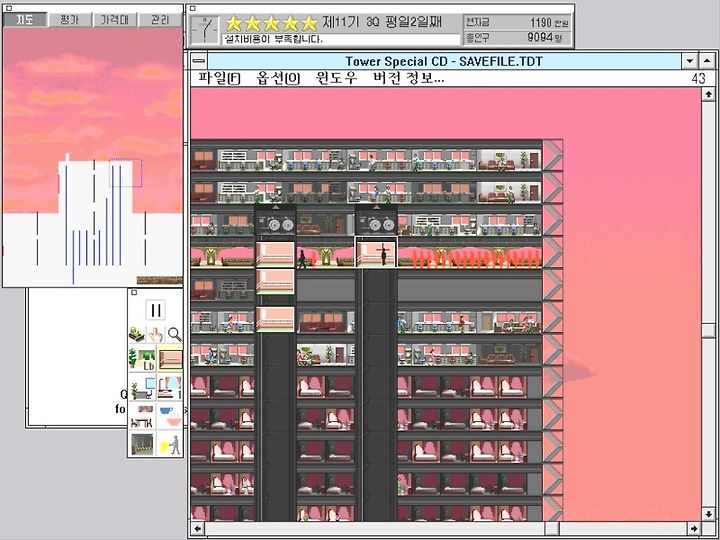Click the date text 제11기 3Q 평일2일째
Viewport: 720px width, 540px height.
(x=382, y=22)
